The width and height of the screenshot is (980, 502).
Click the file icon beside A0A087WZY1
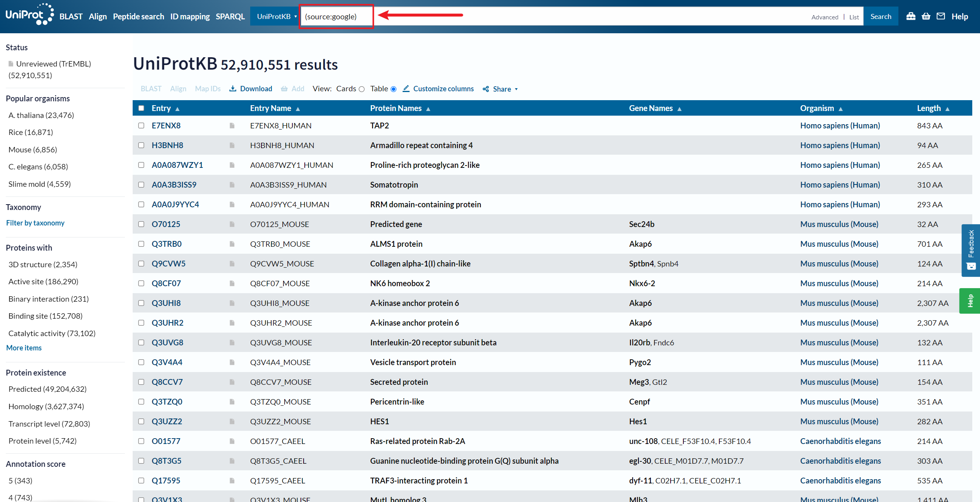(x=232, y=165)
